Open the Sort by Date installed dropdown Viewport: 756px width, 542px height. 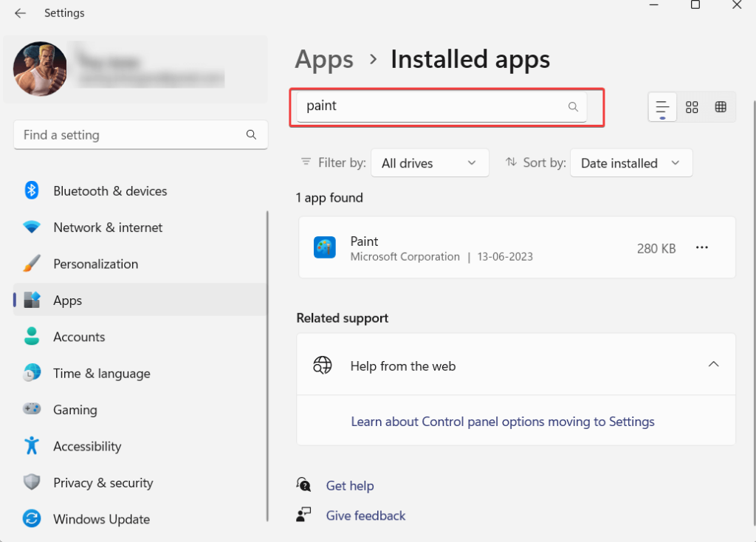[x=631, y=163]
